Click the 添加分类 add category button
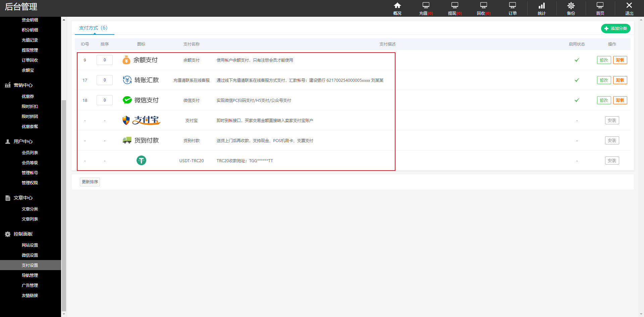 [x=615, y=28]
